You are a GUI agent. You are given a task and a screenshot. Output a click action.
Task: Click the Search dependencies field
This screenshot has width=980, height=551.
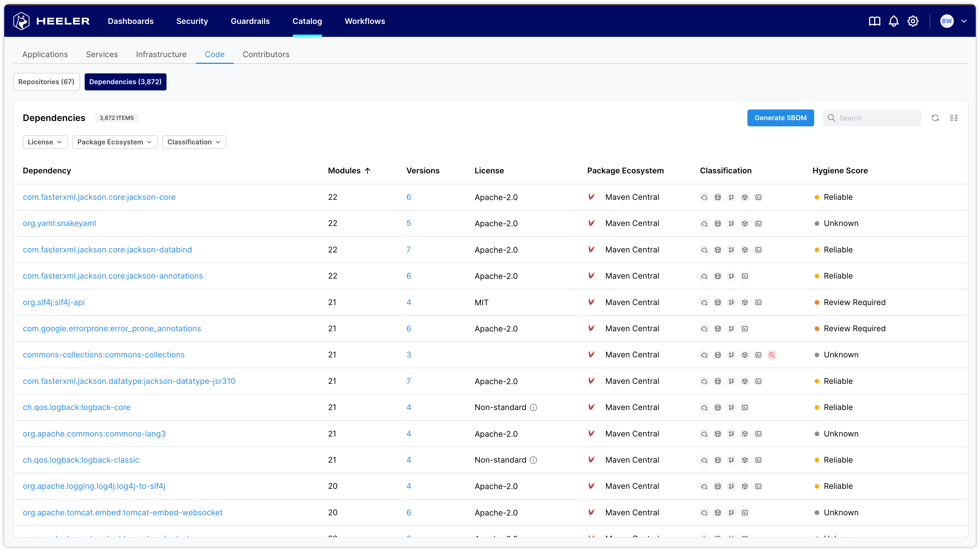(877, 118)
